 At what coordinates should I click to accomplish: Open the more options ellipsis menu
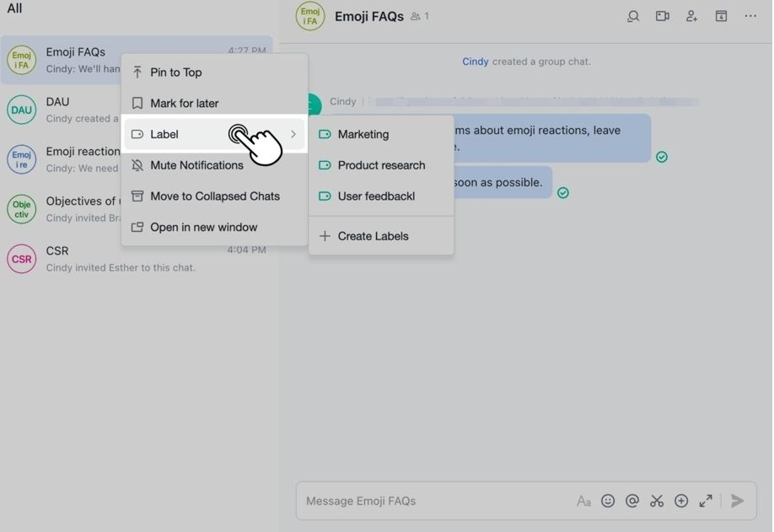tap(750, 16)
